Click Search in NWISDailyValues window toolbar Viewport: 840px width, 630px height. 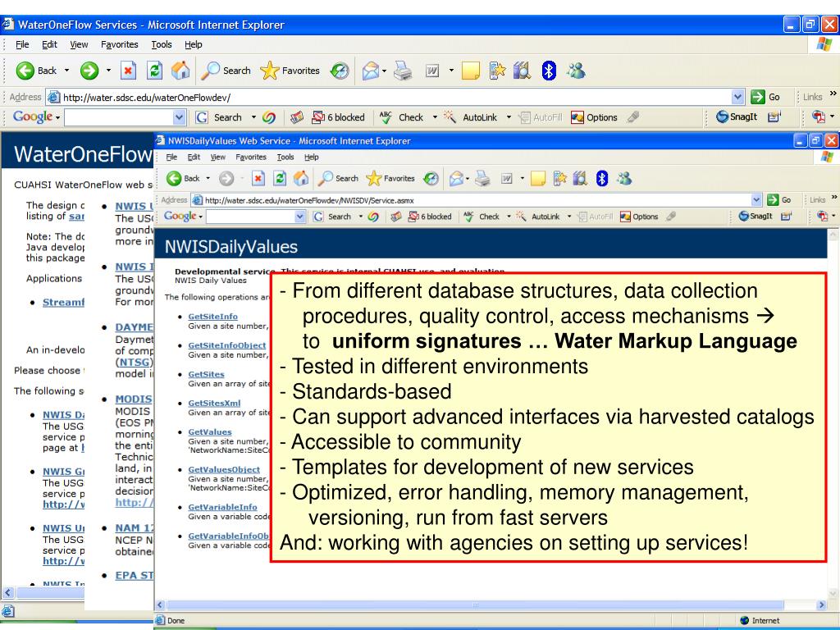tap(338, 178)
